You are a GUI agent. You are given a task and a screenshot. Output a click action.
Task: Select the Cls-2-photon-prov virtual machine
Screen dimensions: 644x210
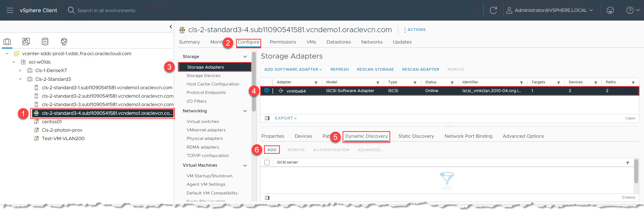(62, 130)
